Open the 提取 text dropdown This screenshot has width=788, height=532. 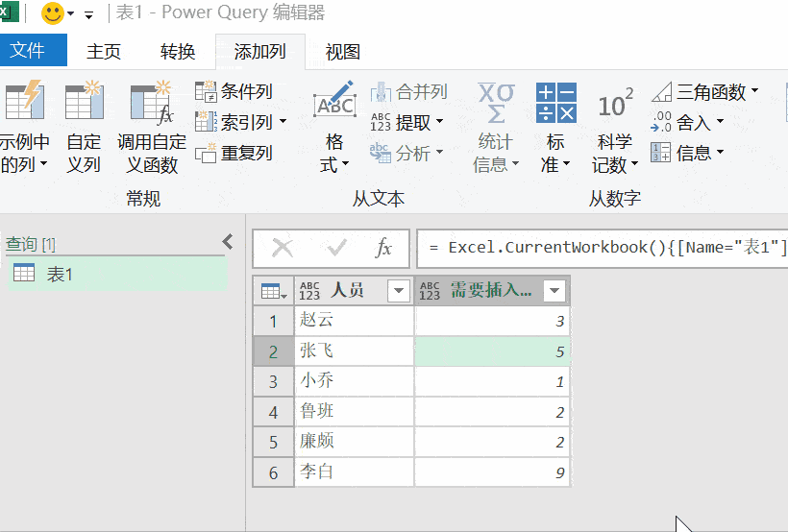[407, 122]
